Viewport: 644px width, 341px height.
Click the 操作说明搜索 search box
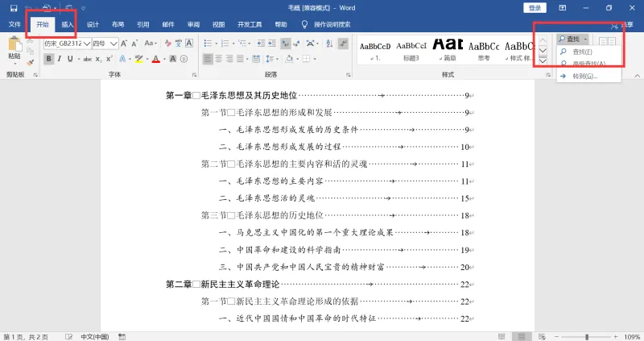332,25
